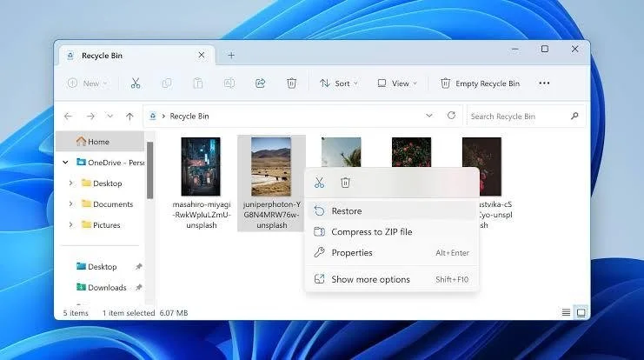Click the Recycle Bin icon in address bar
644x360 pixels.
[x=153, y=116]
